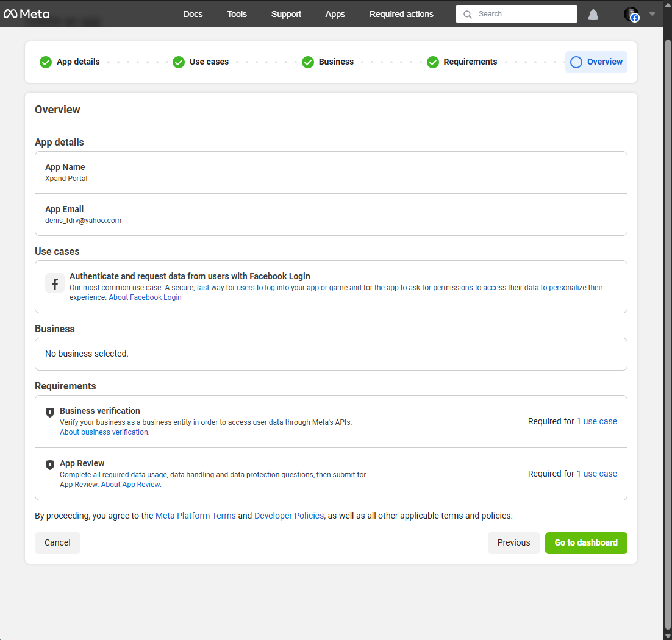The image size is (672, 640).
Task: Click the Business verification heading
Action: (x=100, y=411)
